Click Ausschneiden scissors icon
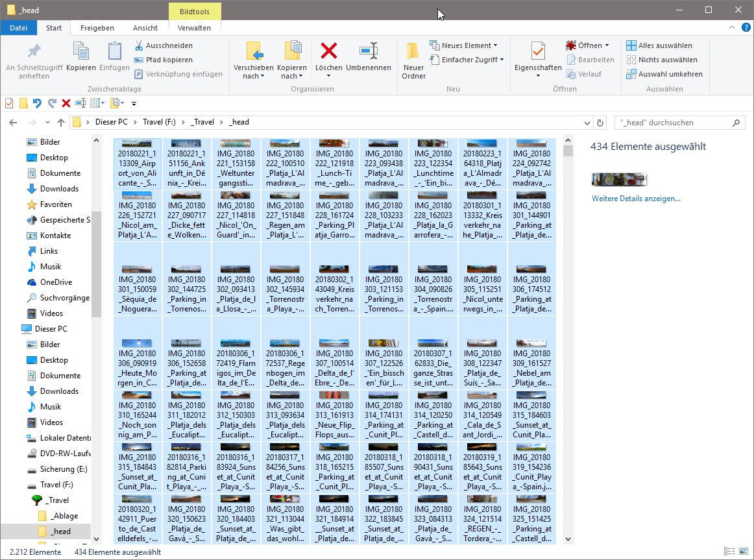The image size is (754, 560). [x=140, y=45]
